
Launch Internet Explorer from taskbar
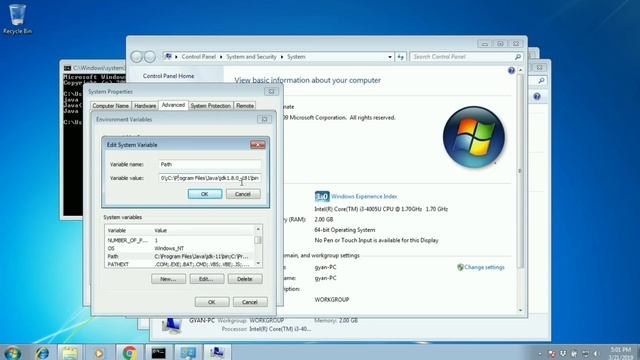click(x=42, y=353)
